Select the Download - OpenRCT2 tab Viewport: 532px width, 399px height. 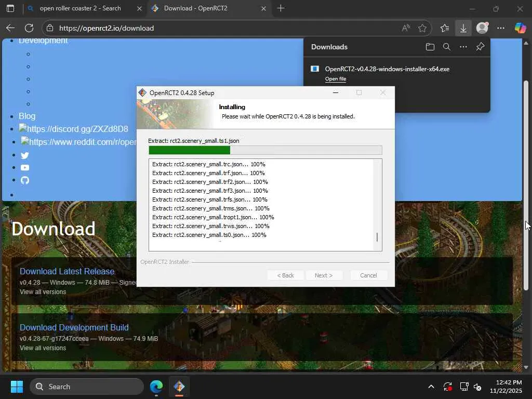pos(195,8)
